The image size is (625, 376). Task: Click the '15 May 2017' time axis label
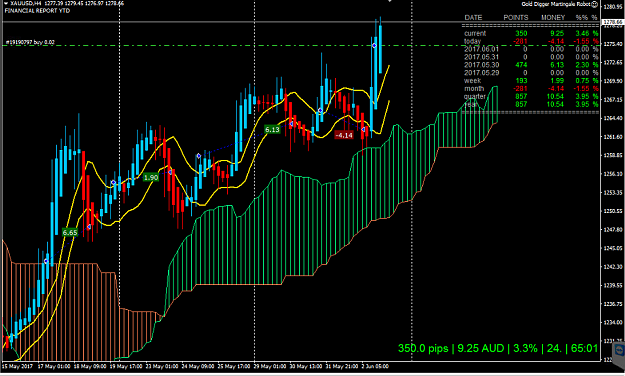pos(18,366)
